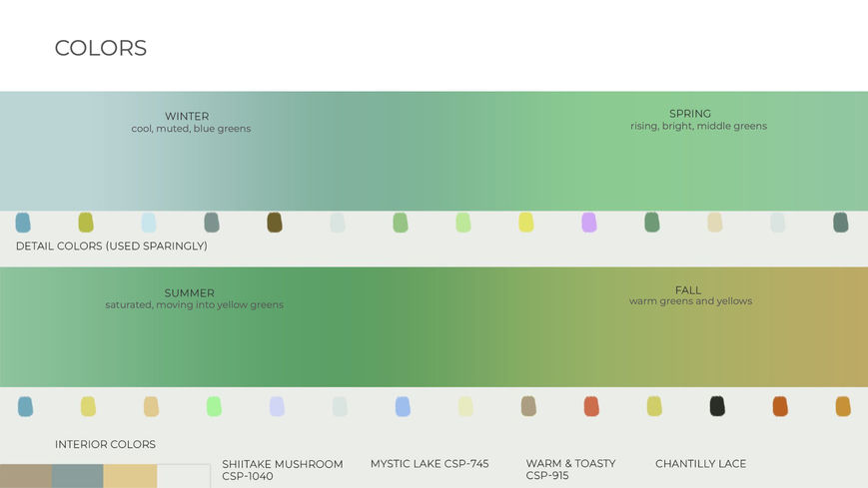Click the 'CHANTILLY LACE' label
Image resolution: width=868 pixels, height=488 pixels.
(701, 464)
